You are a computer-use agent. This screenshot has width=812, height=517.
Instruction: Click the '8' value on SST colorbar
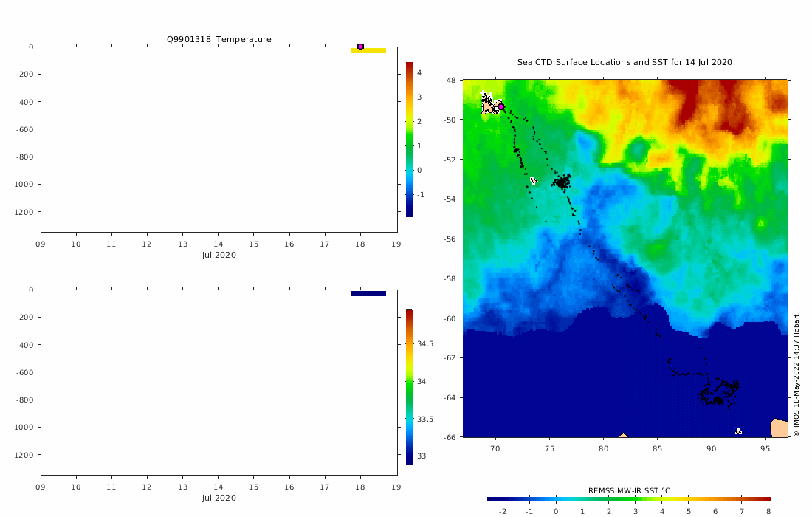pos(768,511)
